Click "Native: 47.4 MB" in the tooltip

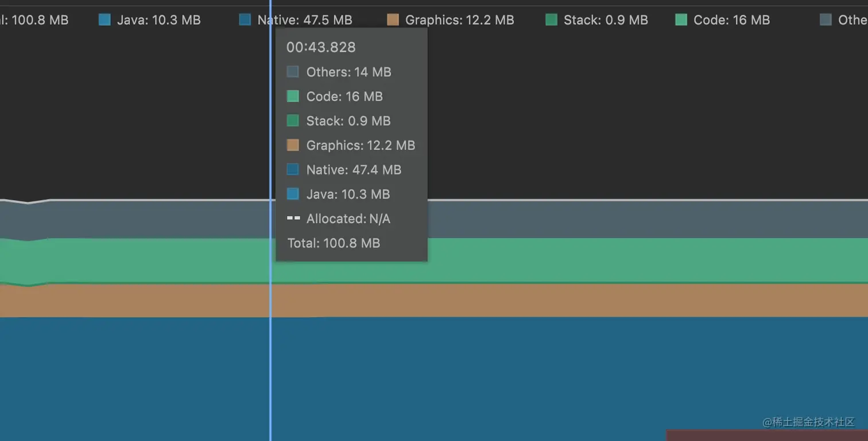[354, 170]
